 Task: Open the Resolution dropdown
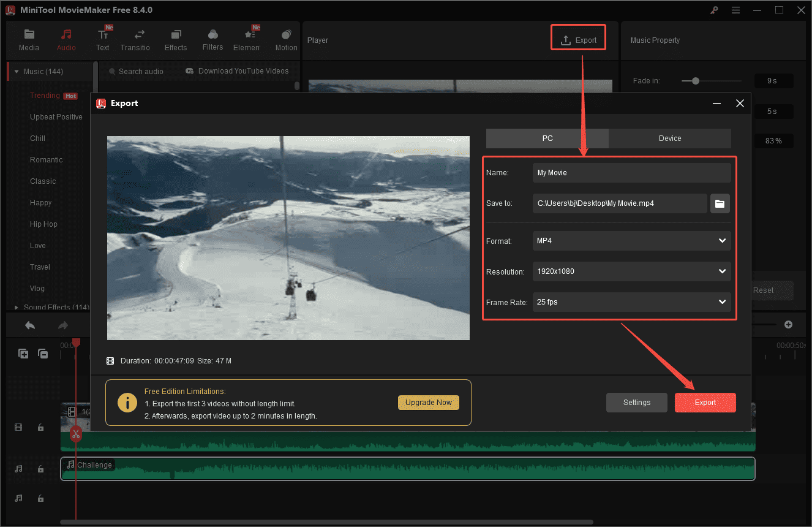tap(631, 271)
